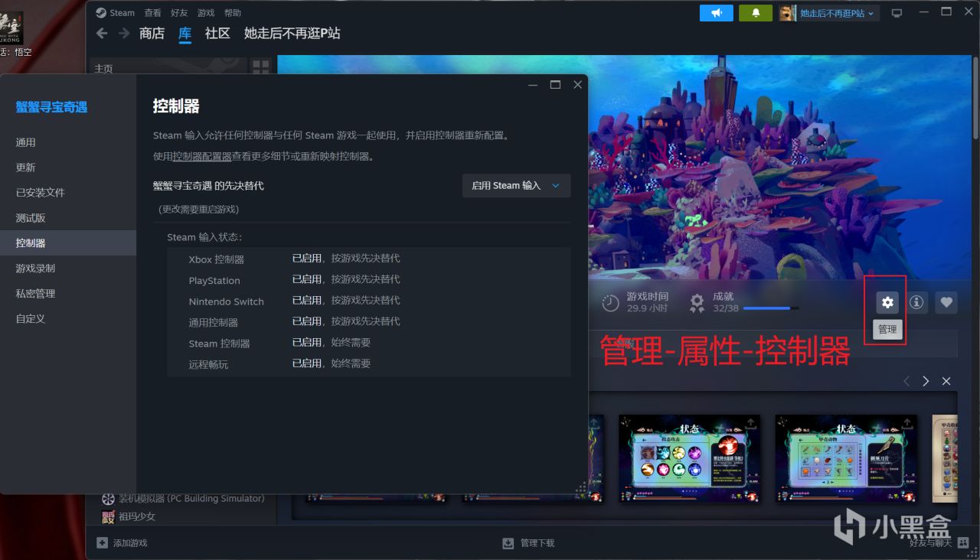980x560 pixels.
Task: Click the megaphone announcements button
Action: tap(717, 13)
